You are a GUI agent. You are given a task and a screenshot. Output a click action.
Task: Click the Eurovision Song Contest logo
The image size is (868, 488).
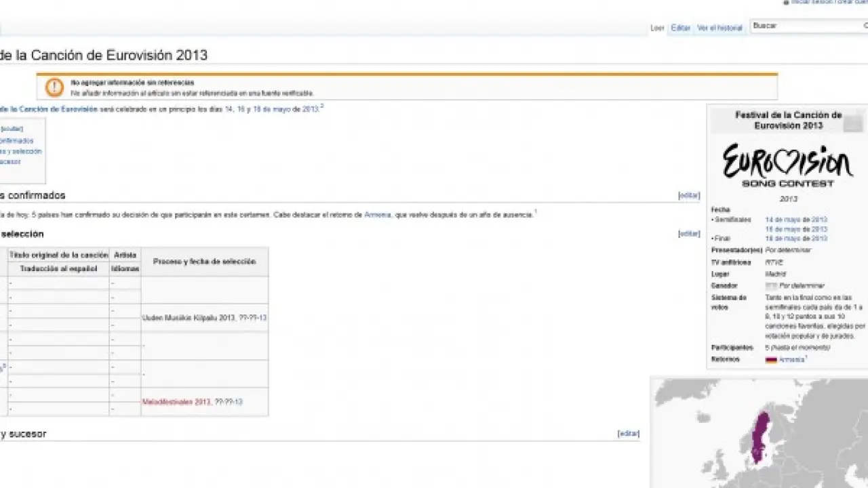[787, 165]
